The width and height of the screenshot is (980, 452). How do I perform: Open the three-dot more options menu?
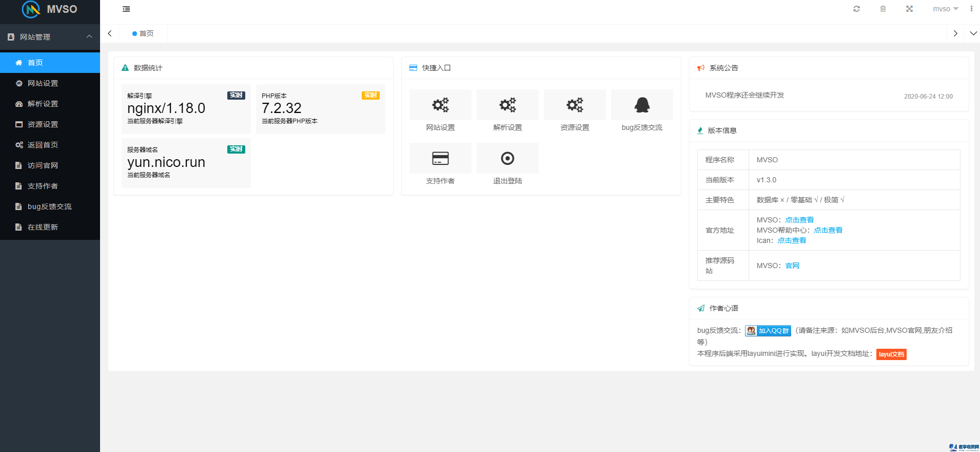(971, 9)
